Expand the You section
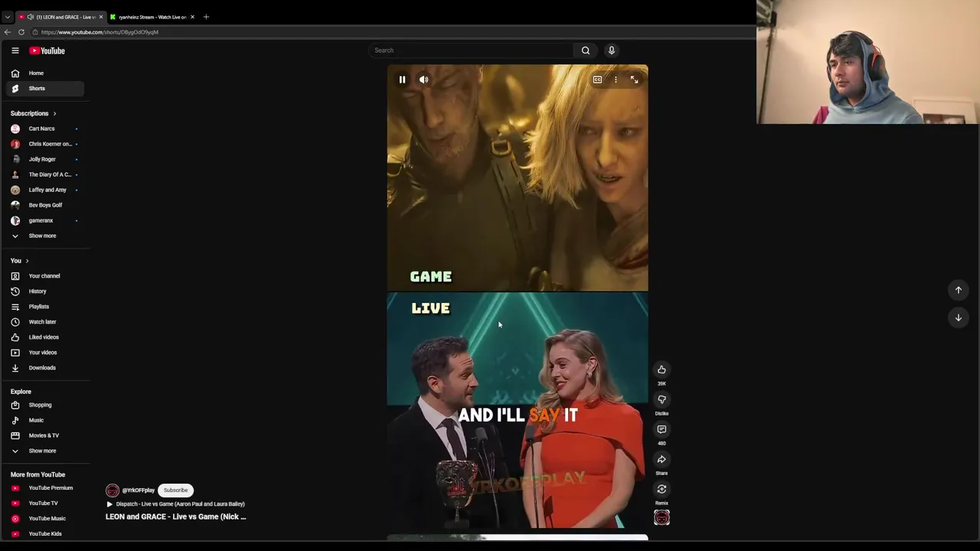The height and width of the screenshot is (551, 980). coord(20,261)
